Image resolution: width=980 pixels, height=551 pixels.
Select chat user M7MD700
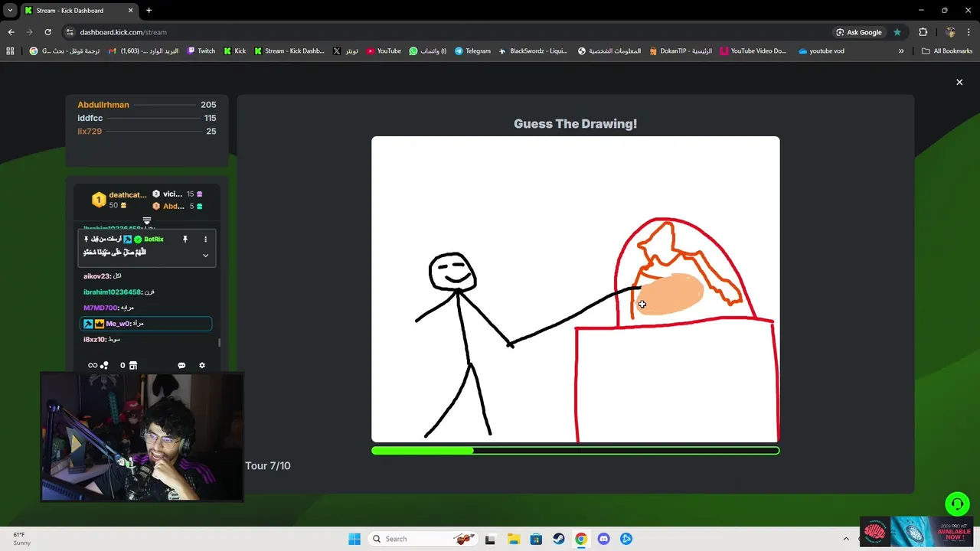click(100, 308)
